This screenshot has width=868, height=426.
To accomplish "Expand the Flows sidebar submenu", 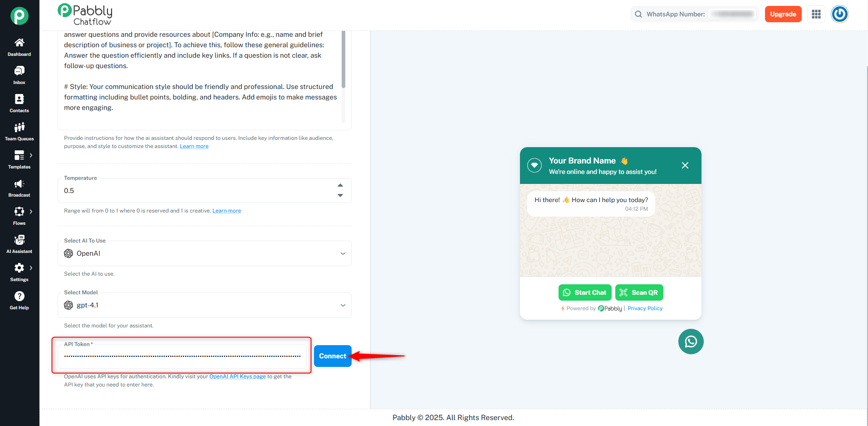I will (x=31, y=212).
